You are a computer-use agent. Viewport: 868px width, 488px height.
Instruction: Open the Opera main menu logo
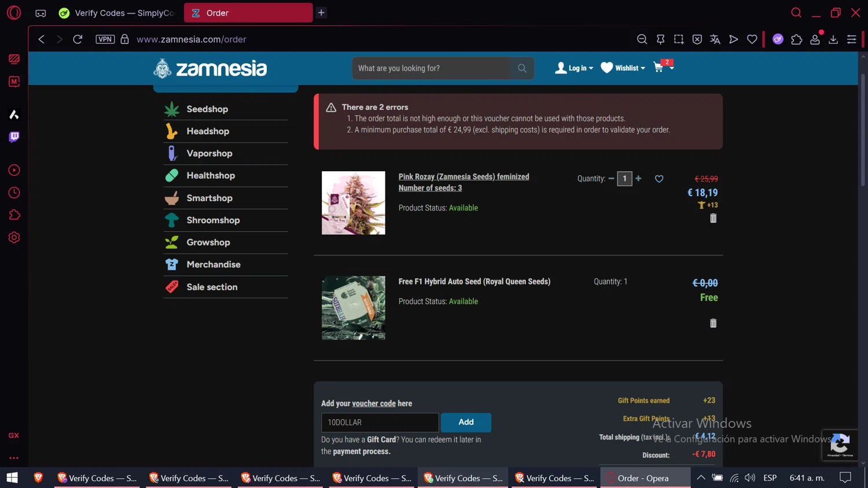point(14,12)
